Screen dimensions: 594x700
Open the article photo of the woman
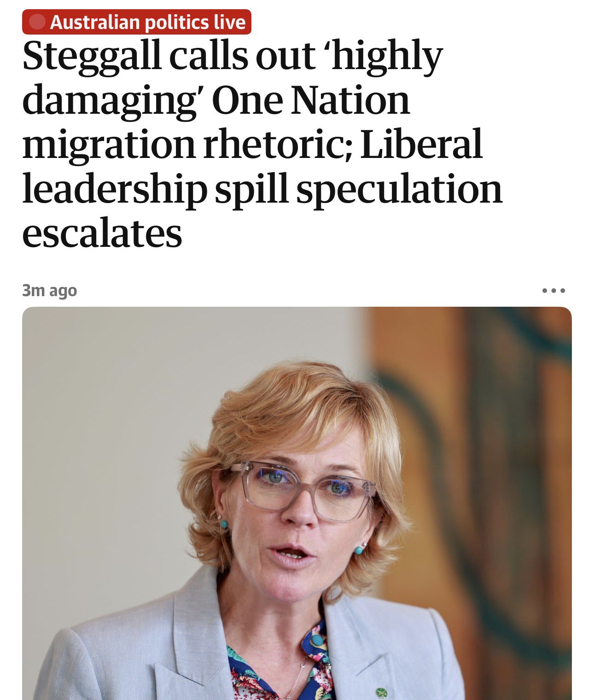click(x=297, y=503)
